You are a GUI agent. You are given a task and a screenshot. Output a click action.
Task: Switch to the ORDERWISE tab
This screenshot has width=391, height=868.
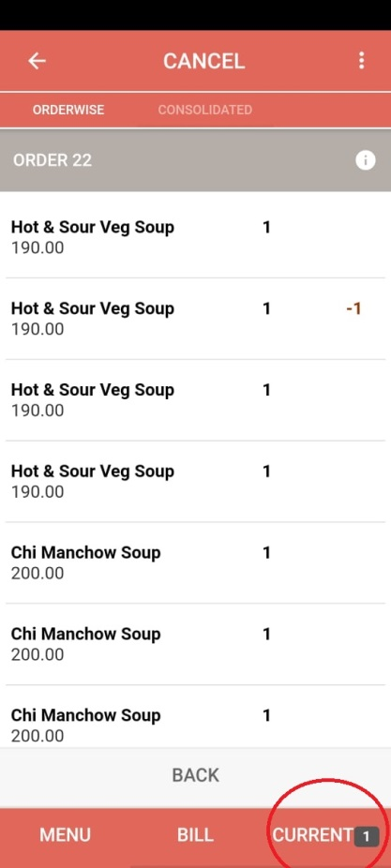pos(68,110)
